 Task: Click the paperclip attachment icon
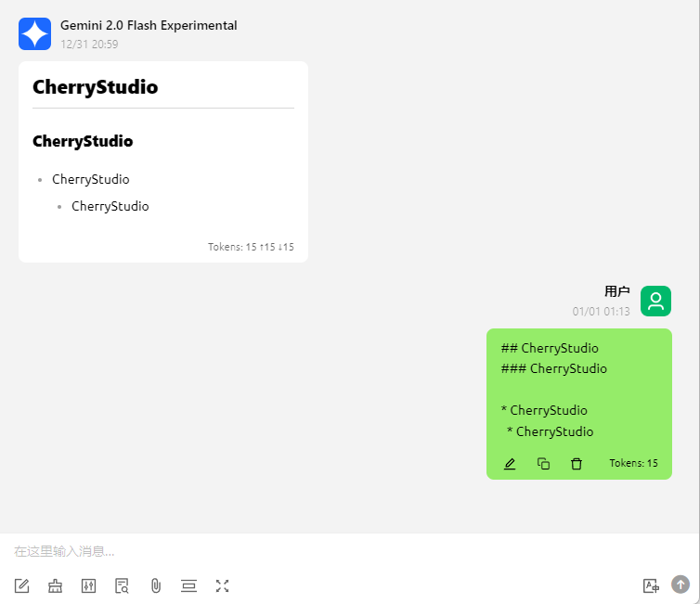pyautogui.click(x=156, y=585)
